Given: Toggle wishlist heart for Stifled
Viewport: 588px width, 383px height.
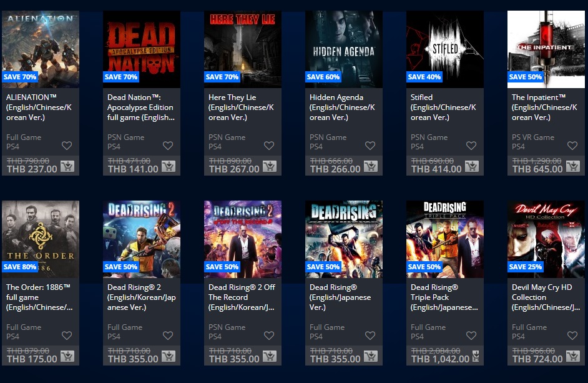Looking at the screenshot, I should 471,146.
